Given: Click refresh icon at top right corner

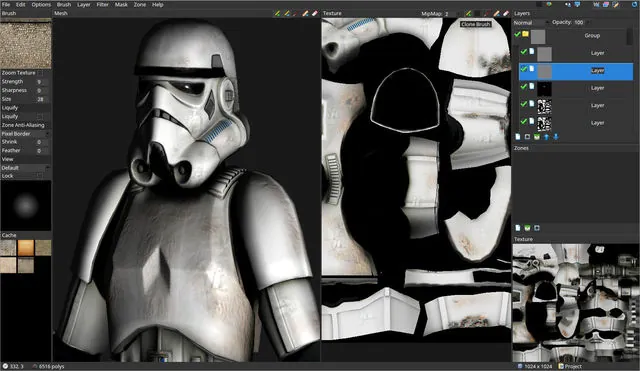Looking at the screenshot, I should coord(634,4).
